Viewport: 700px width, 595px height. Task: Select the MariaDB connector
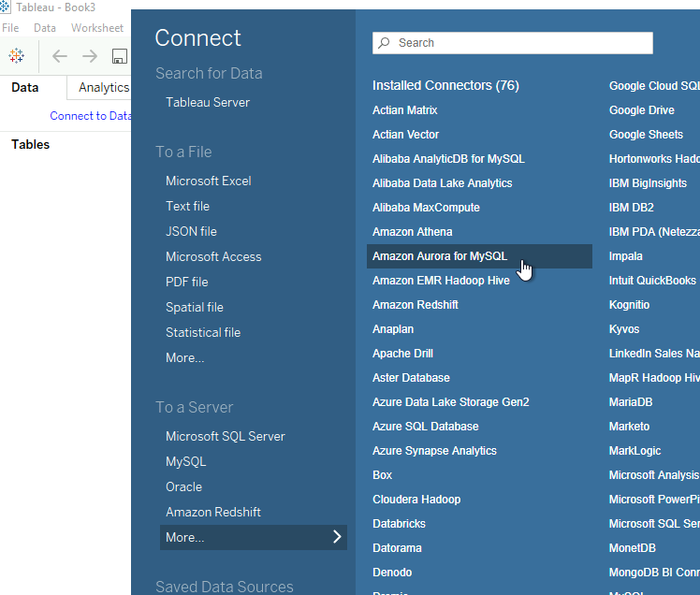(x=631, y=402)
